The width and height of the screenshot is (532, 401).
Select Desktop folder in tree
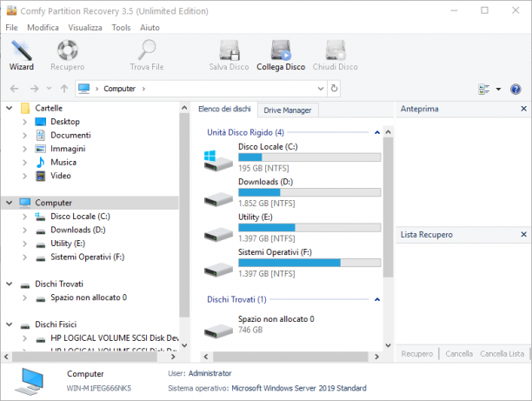[65, 122]
